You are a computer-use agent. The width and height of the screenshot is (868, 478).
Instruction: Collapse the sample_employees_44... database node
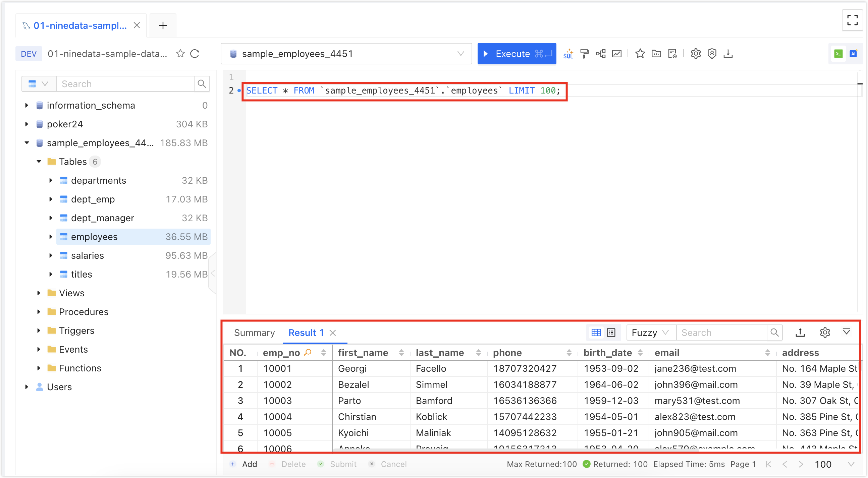pyautogui.click(x=26, y=143)
